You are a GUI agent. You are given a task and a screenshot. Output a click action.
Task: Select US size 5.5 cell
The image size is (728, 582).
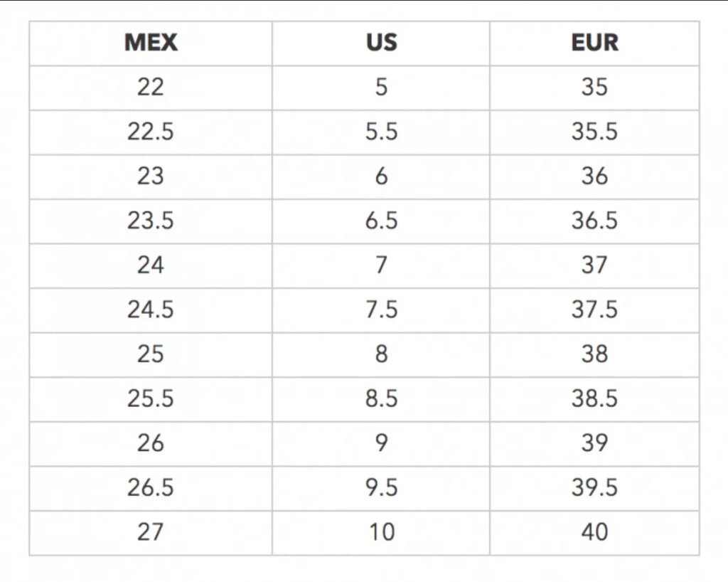click(381, 132)
